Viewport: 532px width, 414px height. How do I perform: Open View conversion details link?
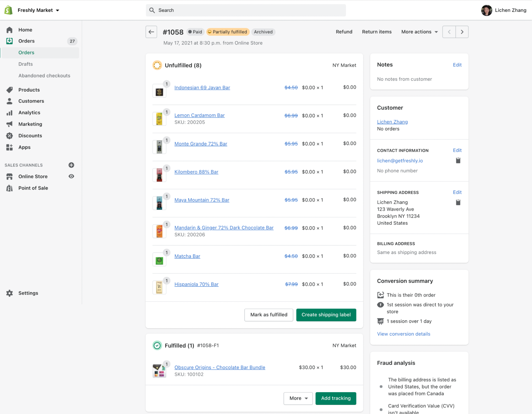404,334
